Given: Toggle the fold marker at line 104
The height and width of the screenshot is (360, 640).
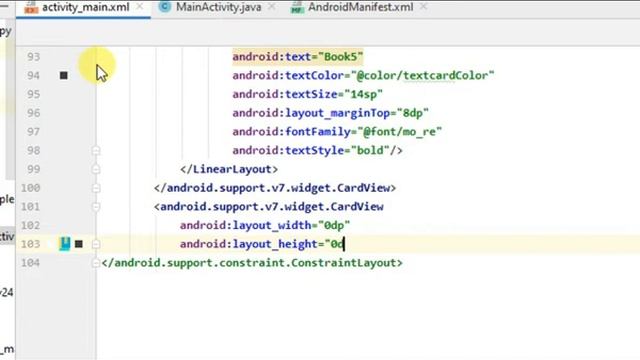Looking at the screenshot, I should [95, 263].
